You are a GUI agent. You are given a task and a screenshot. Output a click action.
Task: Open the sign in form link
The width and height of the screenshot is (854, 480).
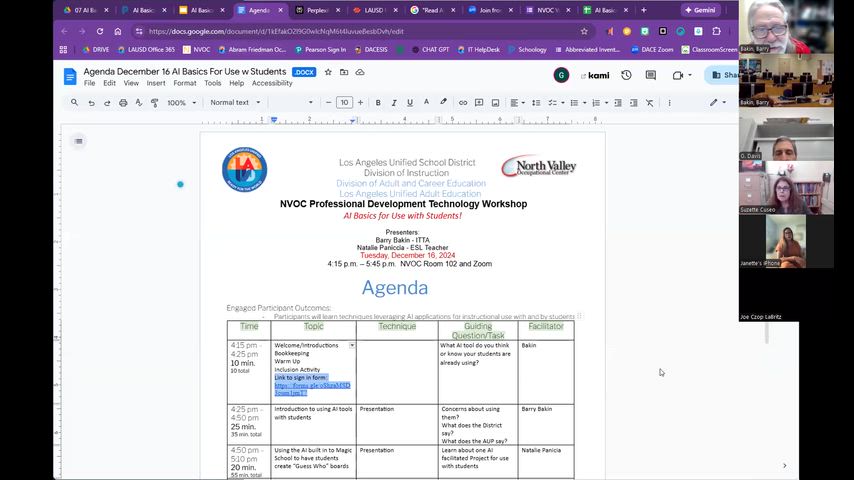click(x=312, y=389)
